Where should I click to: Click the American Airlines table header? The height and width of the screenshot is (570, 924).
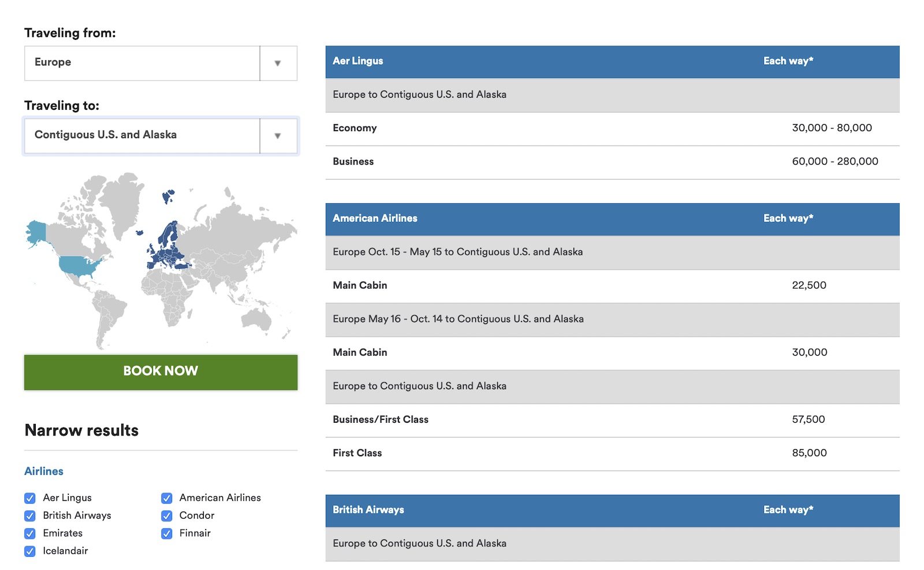pos(612,219)
